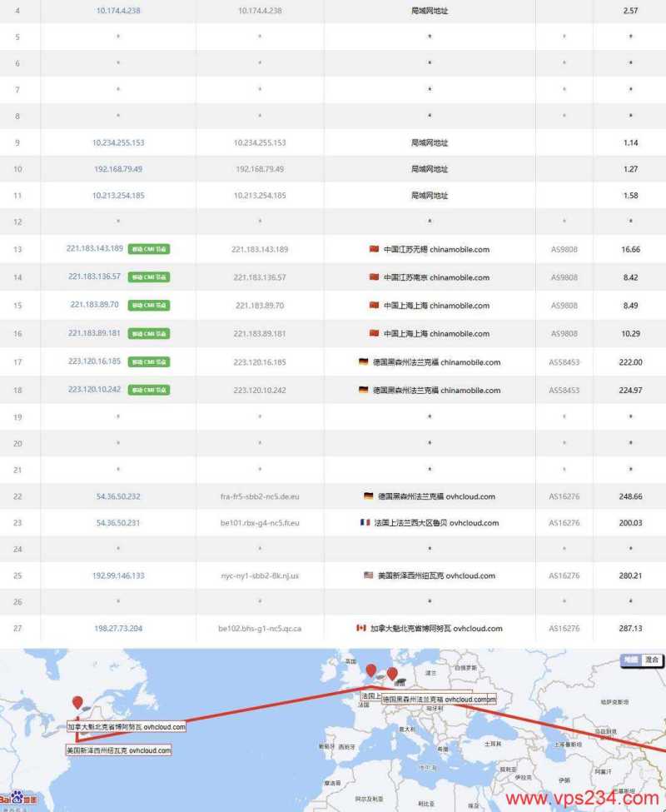
Task: Click the France flag next to Roubaix ovhcloud.com
Action: click(x=364, y=522)
